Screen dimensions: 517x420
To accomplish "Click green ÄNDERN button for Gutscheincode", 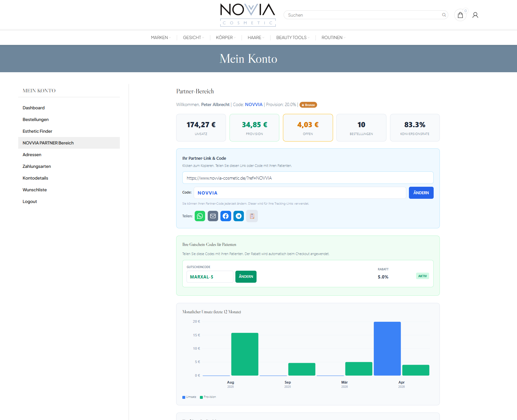I will (x=246, y=277).
